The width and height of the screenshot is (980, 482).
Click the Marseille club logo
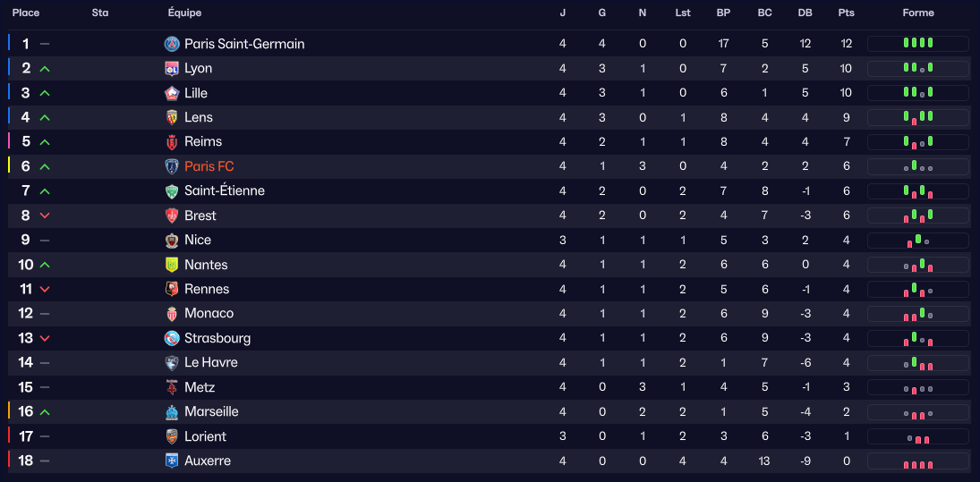pos(172,411)
